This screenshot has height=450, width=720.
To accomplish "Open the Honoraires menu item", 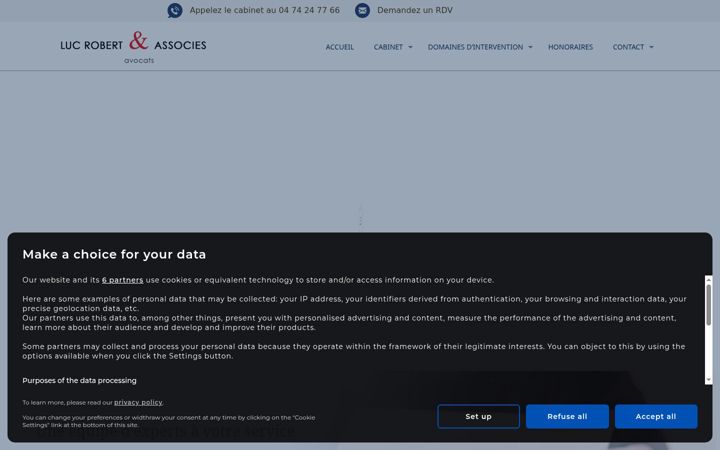I will tap(570, 47).
